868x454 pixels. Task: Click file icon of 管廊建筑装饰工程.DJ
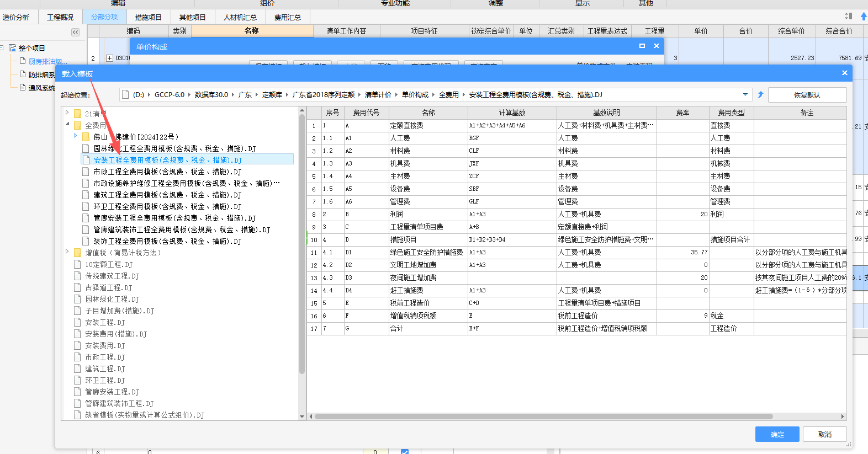coord(77,403)
